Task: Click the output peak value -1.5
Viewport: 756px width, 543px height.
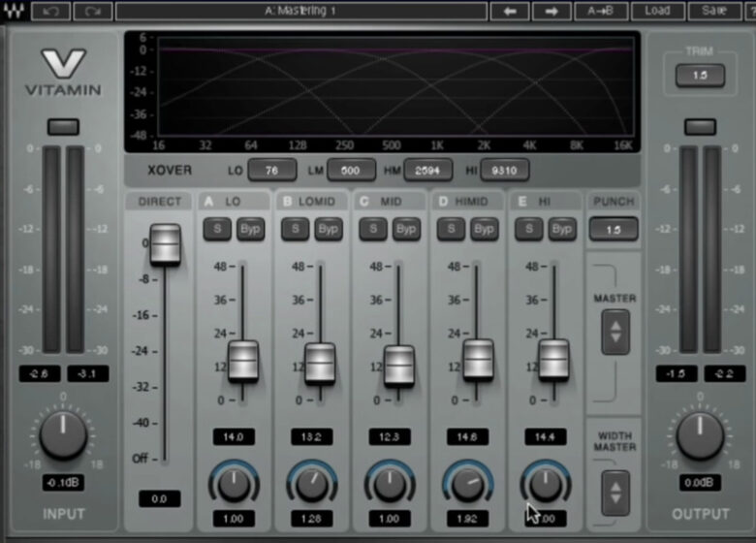Action: 677,373
